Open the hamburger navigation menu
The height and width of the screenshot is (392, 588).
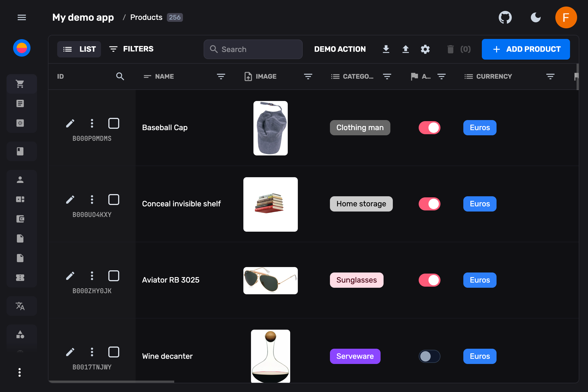point(22,17)
